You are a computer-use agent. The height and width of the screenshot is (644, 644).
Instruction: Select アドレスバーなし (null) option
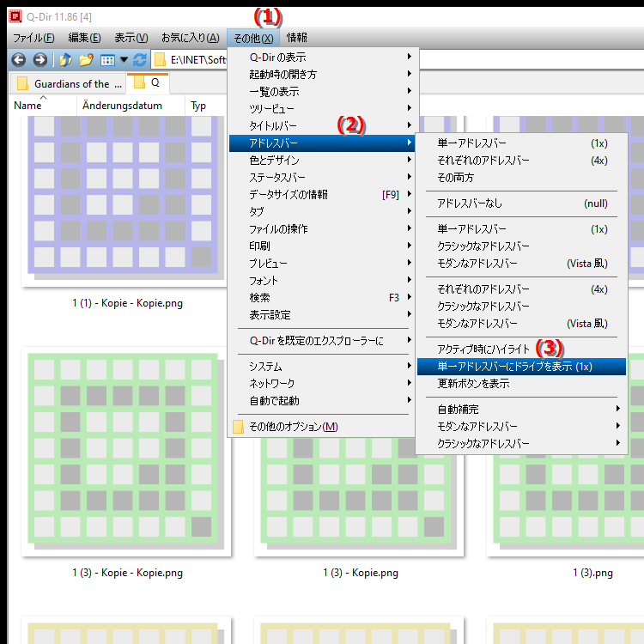(521, 204)
